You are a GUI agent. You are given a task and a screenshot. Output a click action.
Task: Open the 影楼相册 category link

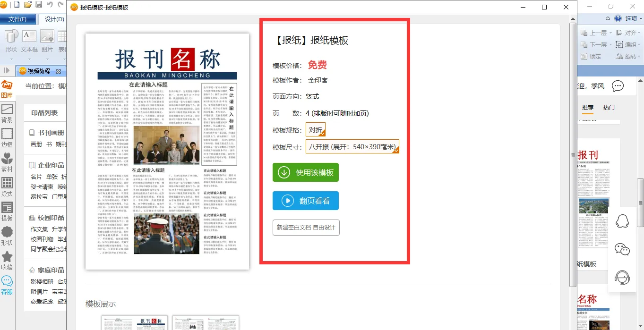(x=42, y=281)
